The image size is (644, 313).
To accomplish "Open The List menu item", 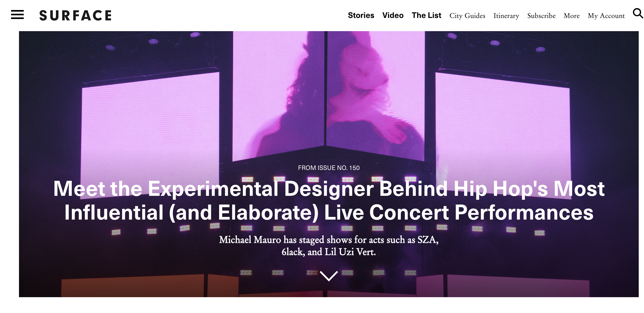I will (426, 15).
